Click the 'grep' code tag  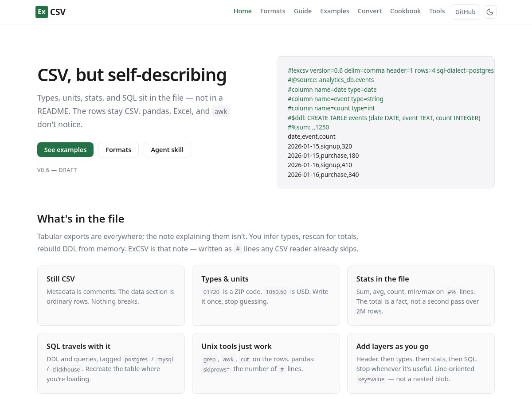pos(209,360)
